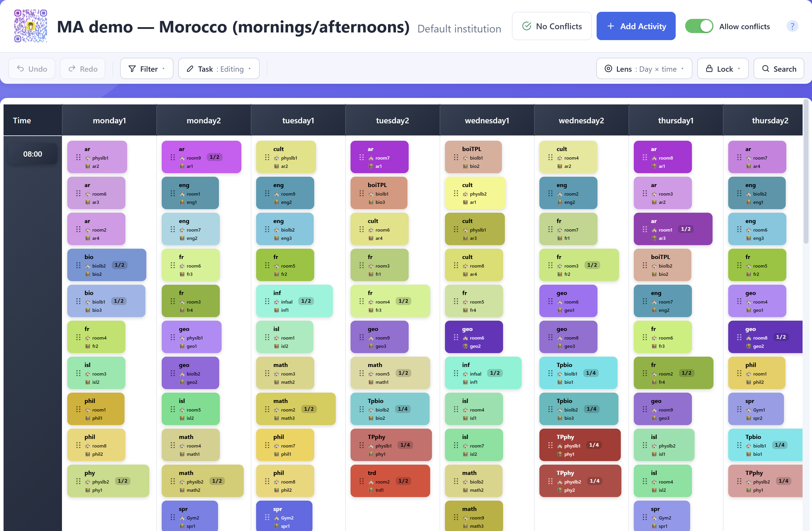Click 1/2 badge on wednesday1 inf infsal card
The width and height of the screenshot is (812, 531).
point(495,373)
